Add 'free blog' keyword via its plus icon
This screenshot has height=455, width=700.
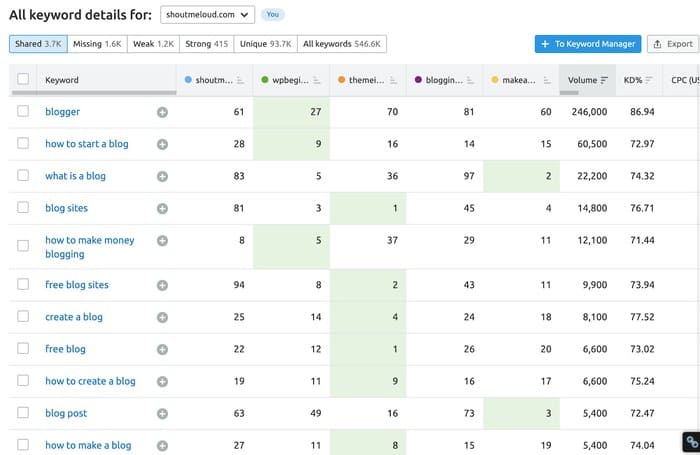(162, 350)
